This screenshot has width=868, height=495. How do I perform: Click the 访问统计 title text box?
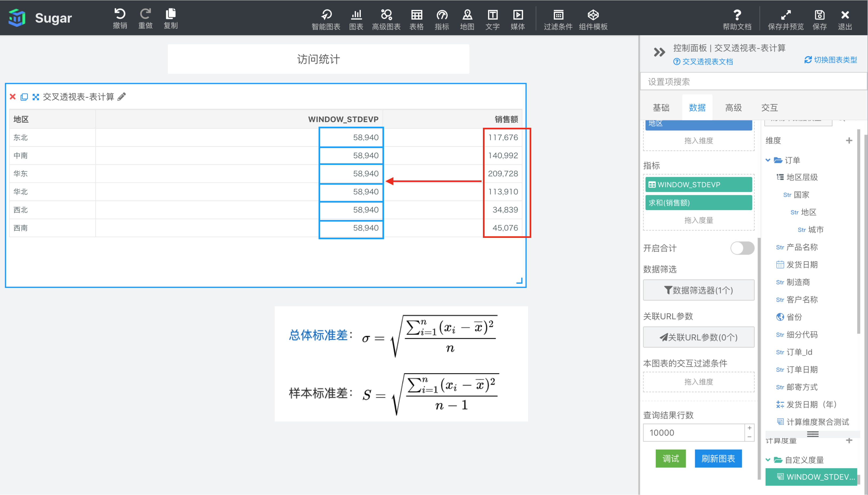coord(319,59)
